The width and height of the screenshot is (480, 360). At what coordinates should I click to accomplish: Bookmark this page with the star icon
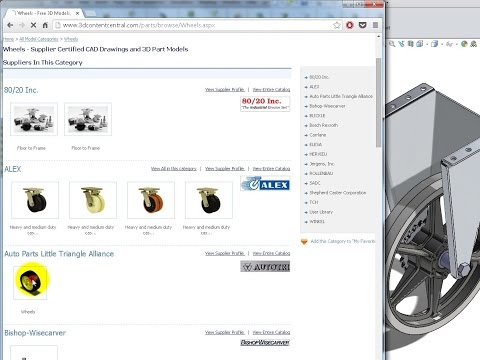click(337, 25)
